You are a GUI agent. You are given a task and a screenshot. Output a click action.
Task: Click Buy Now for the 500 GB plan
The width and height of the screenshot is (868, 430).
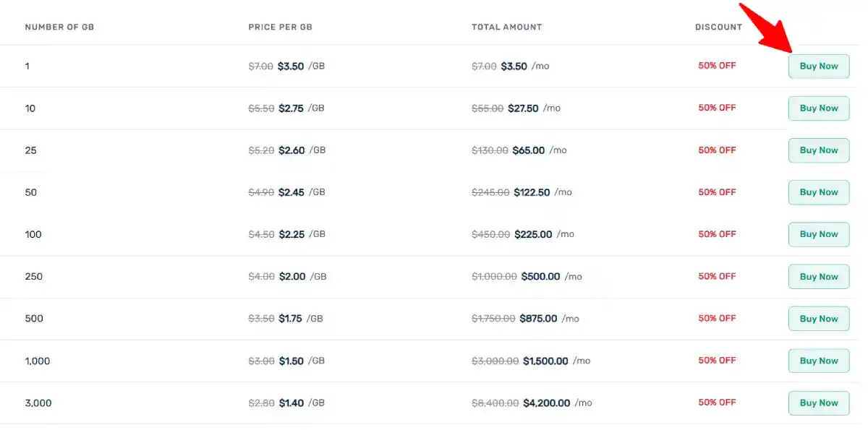[818, 319]
